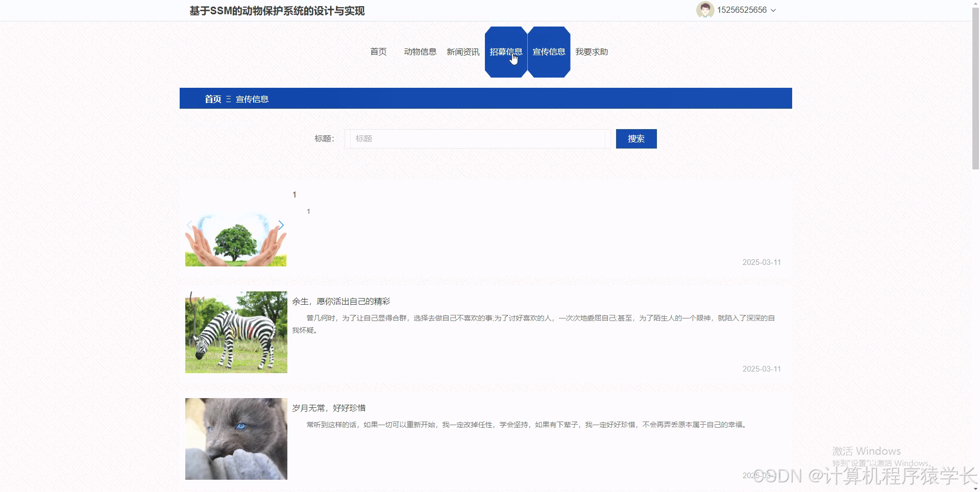Open the 我要求助 page
980x492 pixels.
(x=591, y=52)
